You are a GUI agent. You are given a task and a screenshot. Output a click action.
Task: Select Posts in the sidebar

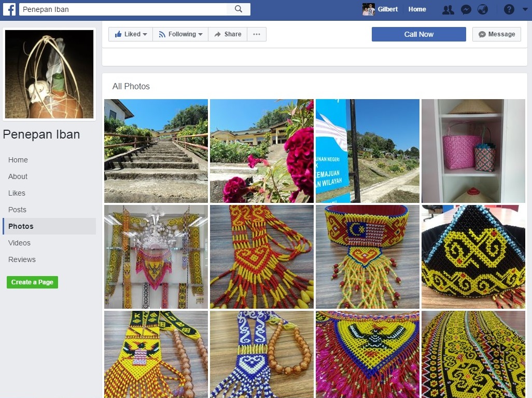tap(17, 210)
